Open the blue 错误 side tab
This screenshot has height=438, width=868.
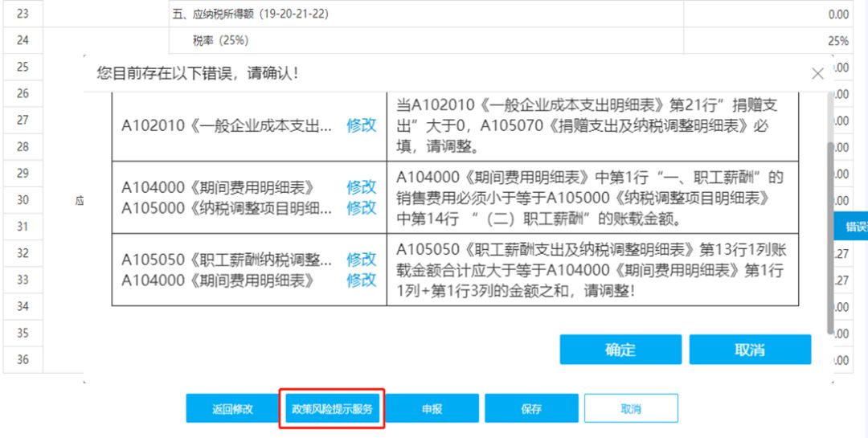852,227
